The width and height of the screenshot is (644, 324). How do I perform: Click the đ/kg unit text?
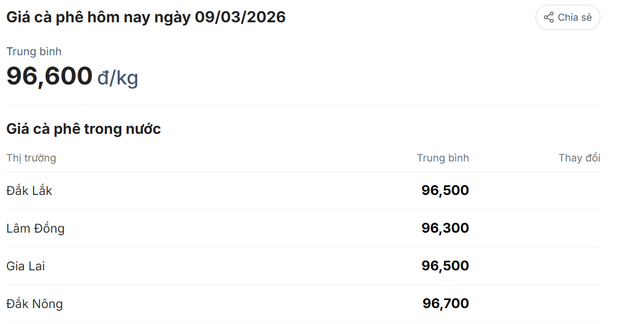118,78
